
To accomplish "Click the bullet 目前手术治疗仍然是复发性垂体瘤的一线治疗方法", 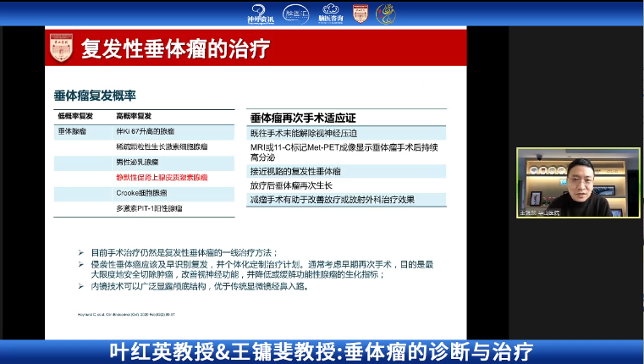I will (184, 252).
